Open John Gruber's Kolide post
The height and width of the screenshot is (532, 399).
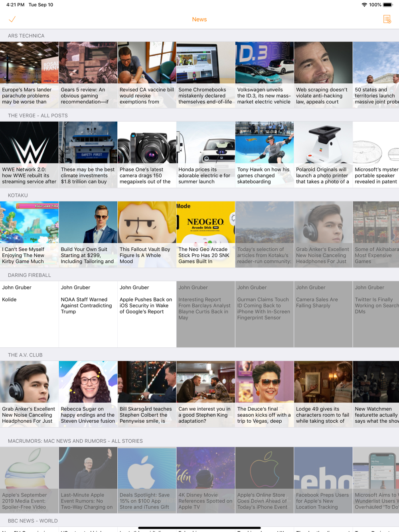coord(29,314)
